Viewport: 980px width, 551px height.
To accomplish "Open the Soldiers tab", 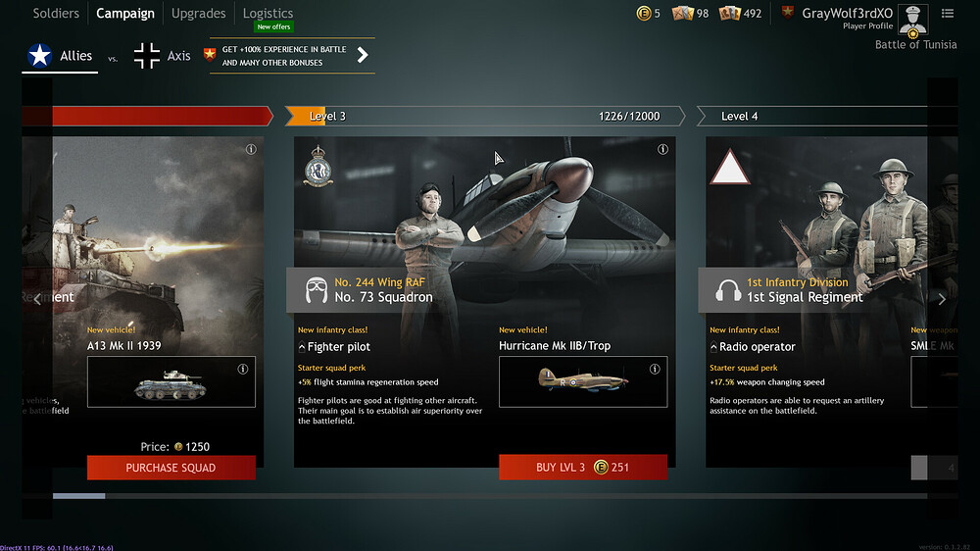I will [x=56, y=13].
